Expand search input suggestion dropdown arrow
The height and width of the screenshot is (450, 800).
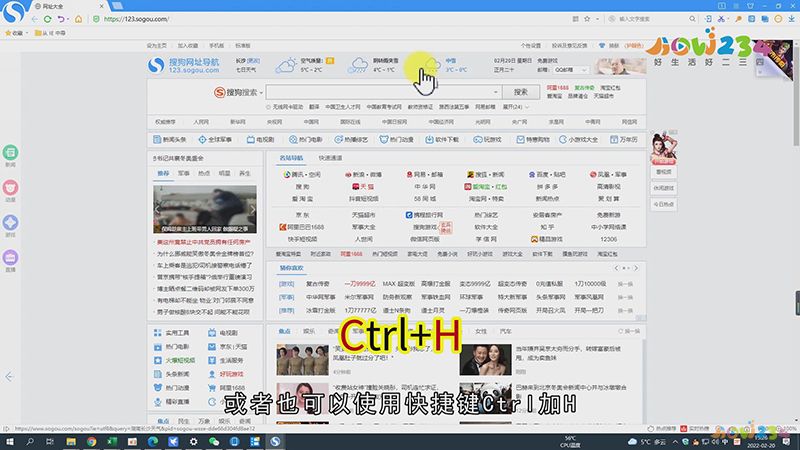coord(495,92)
